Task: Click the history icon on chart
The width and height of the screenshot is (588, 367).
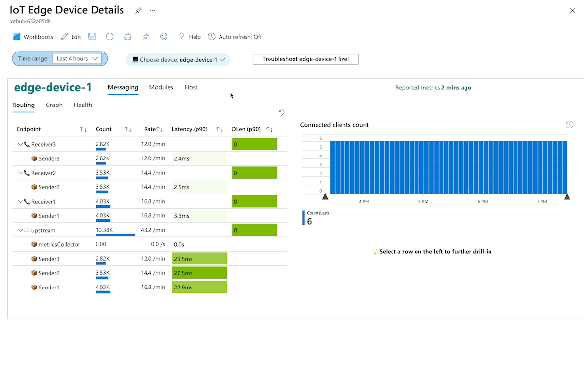Action: (x=569, y=125)
